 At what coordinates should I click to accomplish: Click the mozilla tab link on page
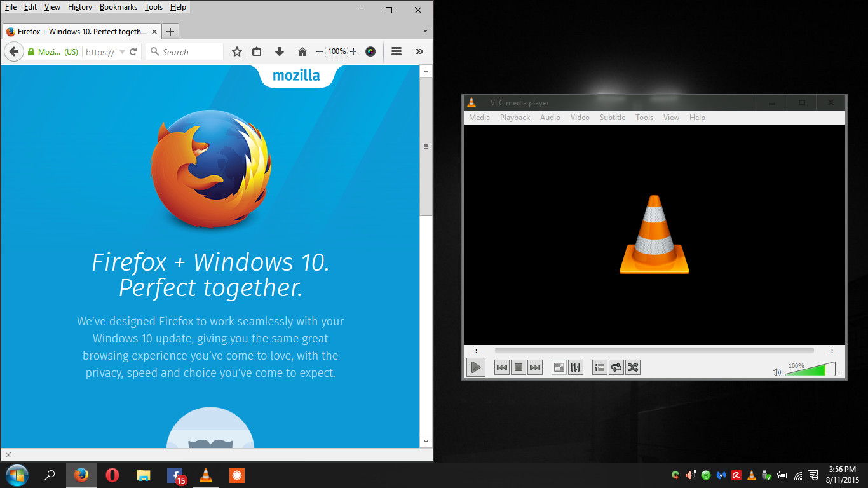[x=296, y=76]
